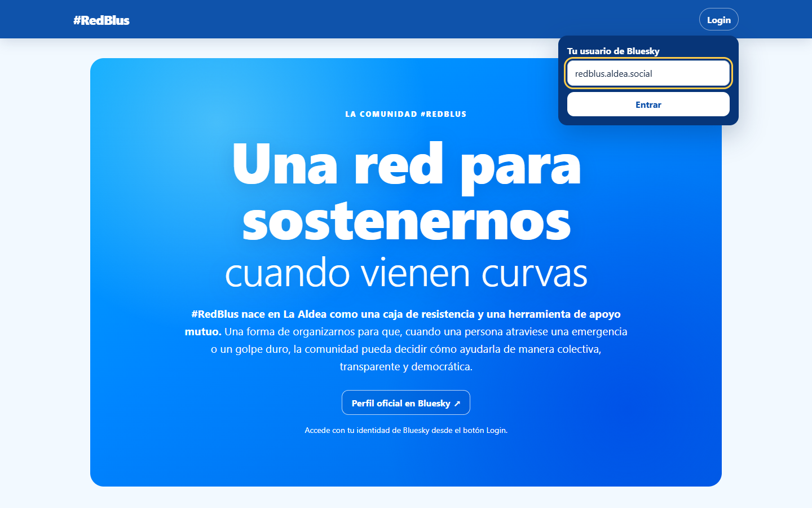Click the 'cuando vienen curvas' subtitle
Viewport: 812px width, 508px height.
[x=406, y=273]
